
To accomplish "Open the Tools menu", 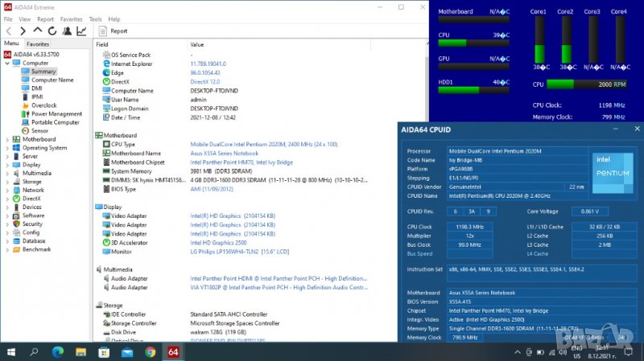I will click(x=95, y=18).
